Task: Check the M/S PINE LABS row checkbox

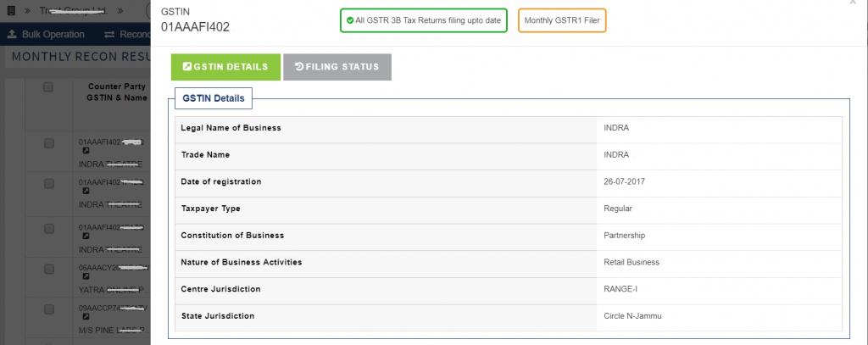Action: (49, 310)
